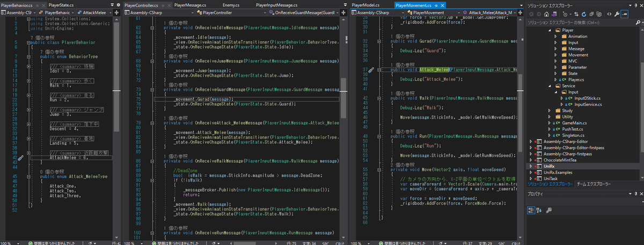Click the Sync with Active Document icon
The image size is (644, 245).
576,14
